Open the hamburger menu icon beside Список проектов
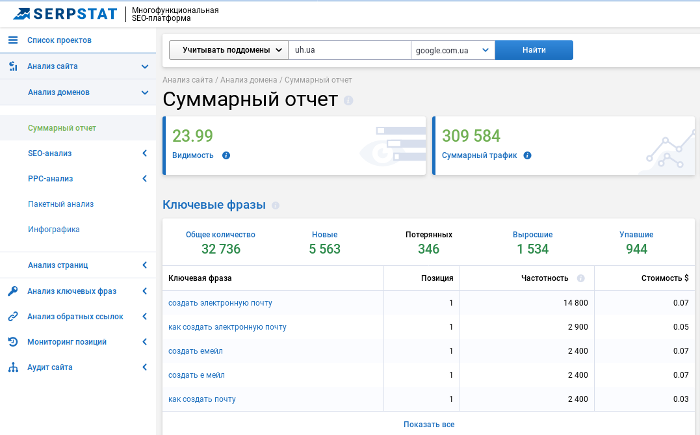The height and width of the screenshot is (435, 700). tap(13, 40)
